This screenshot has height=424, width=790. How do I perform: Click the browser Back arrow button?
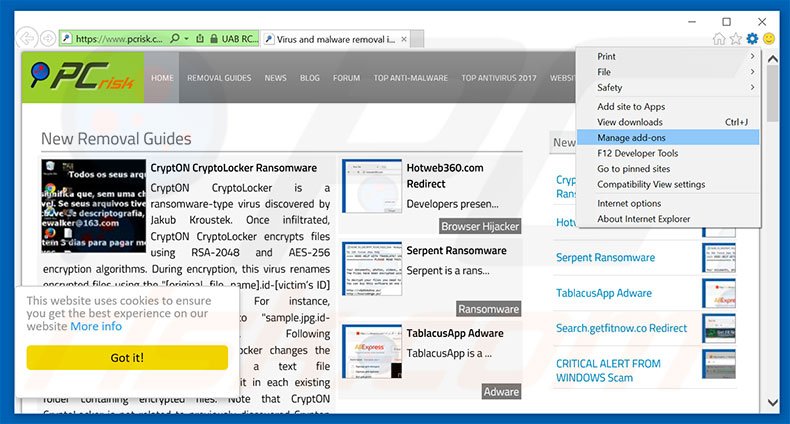tap(27, 38)
